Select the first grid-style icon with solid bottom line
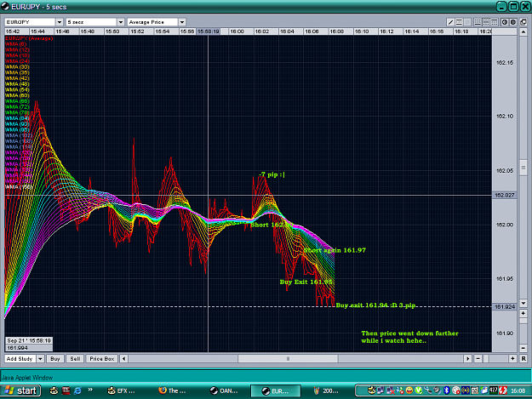Screen dimensions: 532x399 coord(478,22)
